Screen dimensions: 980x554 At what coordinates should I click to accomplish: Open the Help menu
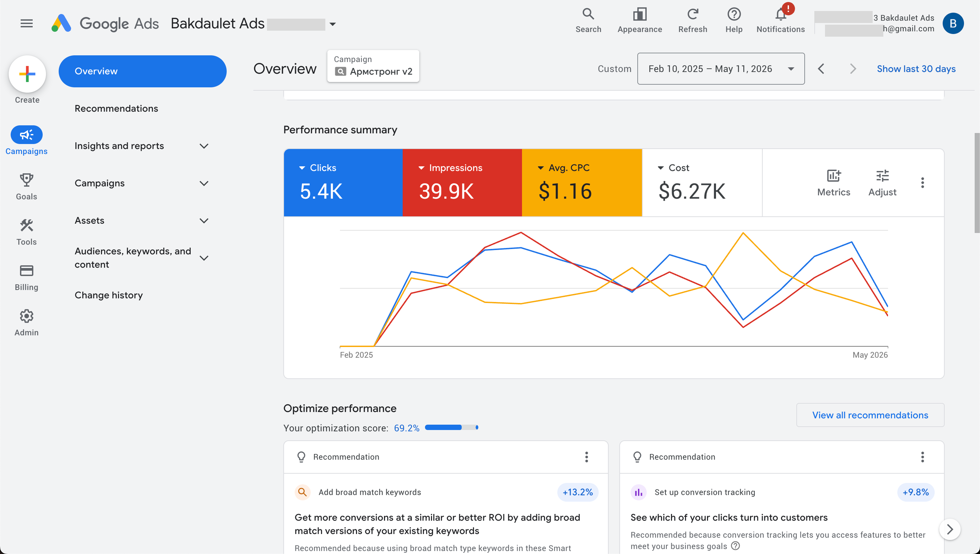click(733, 21)
